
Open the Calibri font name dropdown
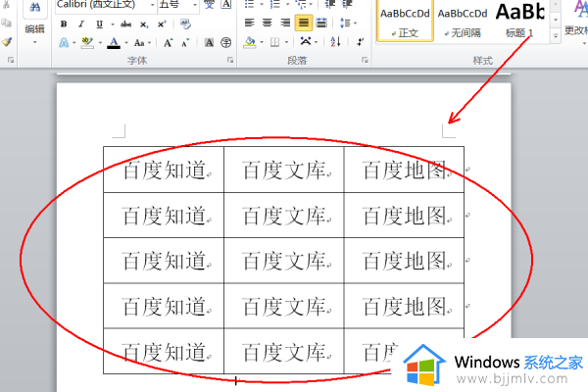(152, 5)
